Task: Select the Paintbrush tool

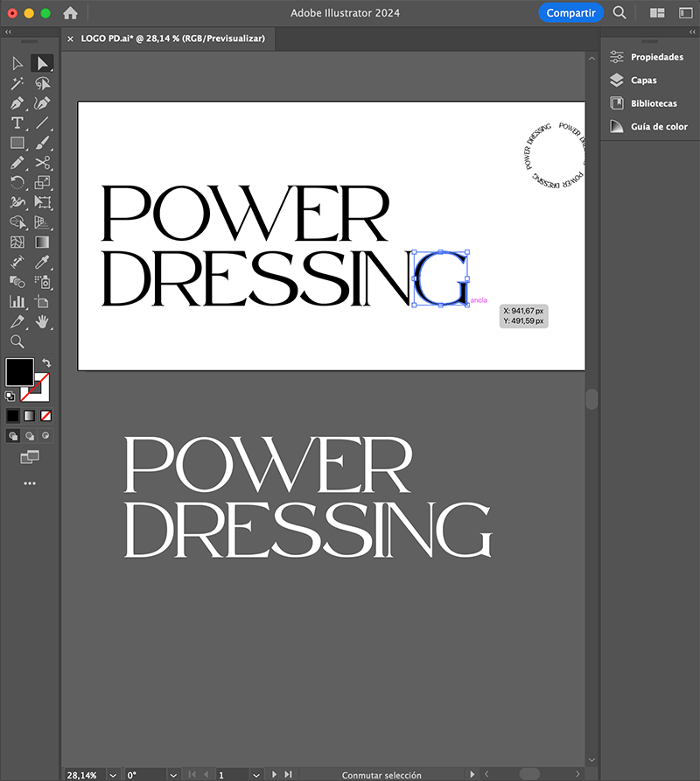Action: pos(42,143)
